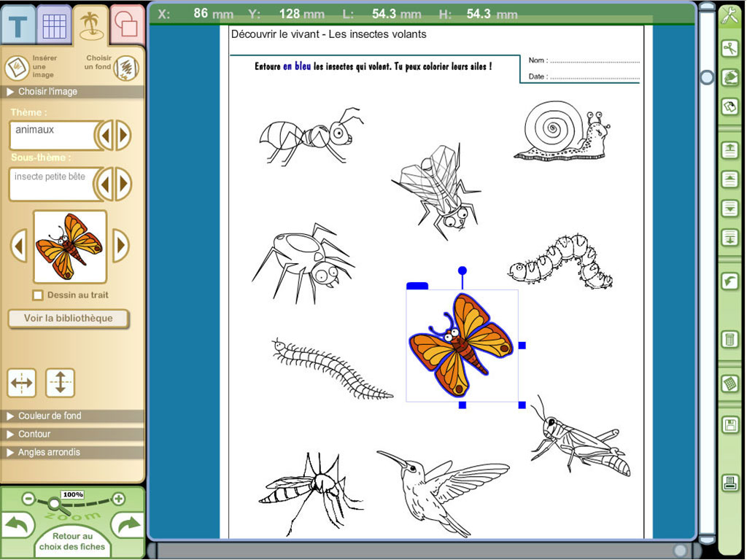Flip image vertically with the vertical arrows icon
This screenshot has height=560, width=747.
pyautogui.click(x=60, y=383)
